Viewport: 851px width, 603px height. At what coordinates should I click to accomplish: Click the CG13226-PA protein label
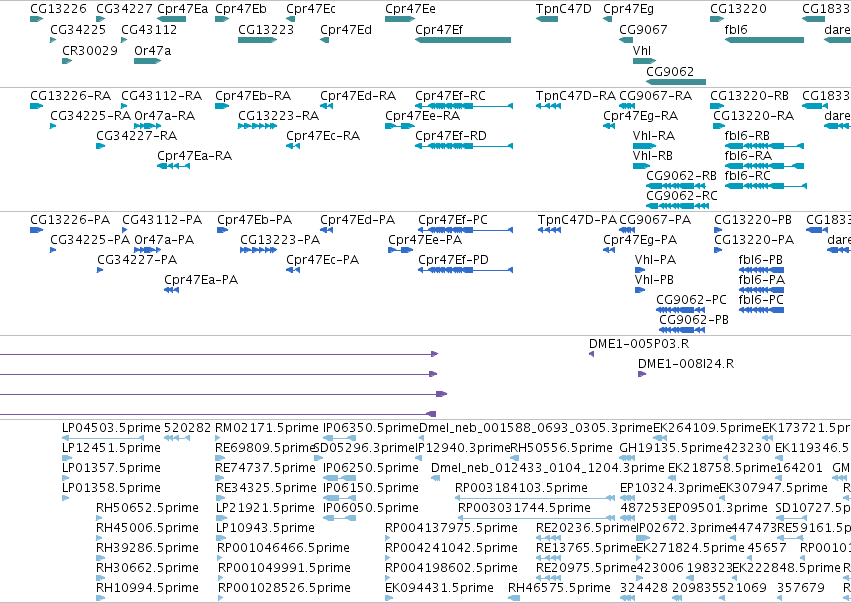tap(70, 220)
